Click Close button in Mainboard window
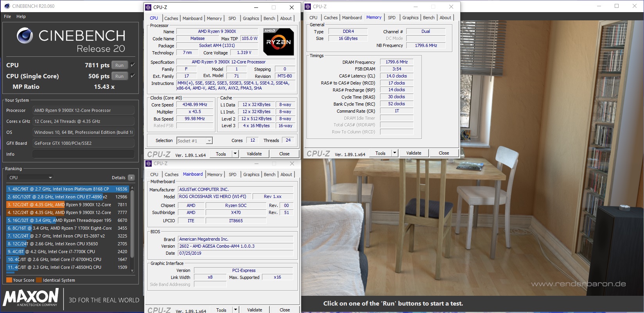The width and height of the screenshot is (644, 313). tap(285, 310)
